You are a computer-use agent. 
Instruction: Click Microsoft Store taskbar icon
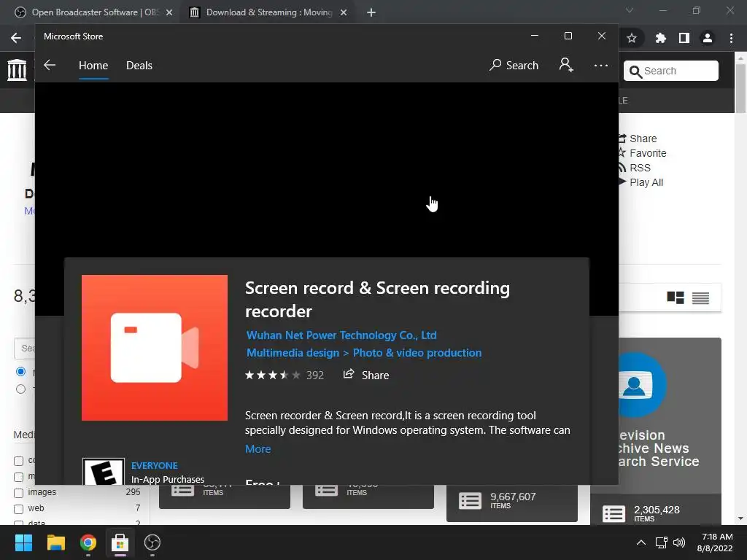coord(120,542)
